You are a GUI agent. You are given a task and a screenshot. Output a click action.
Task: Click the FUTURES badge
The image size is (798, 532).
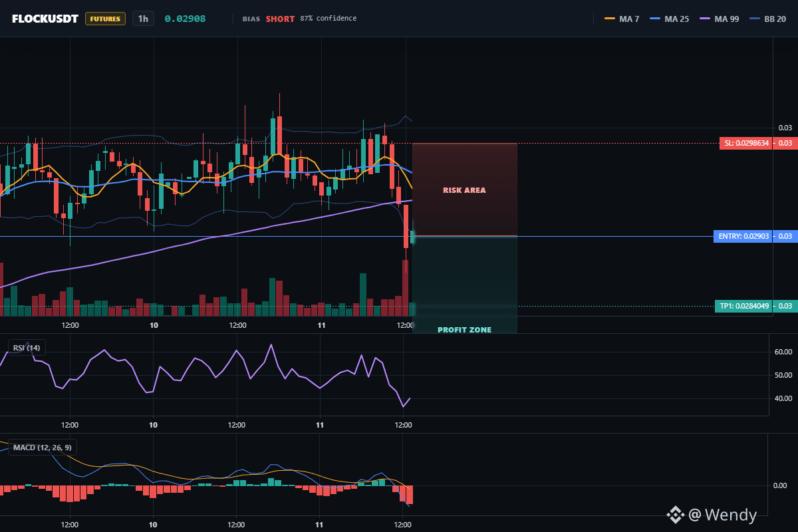105,19
